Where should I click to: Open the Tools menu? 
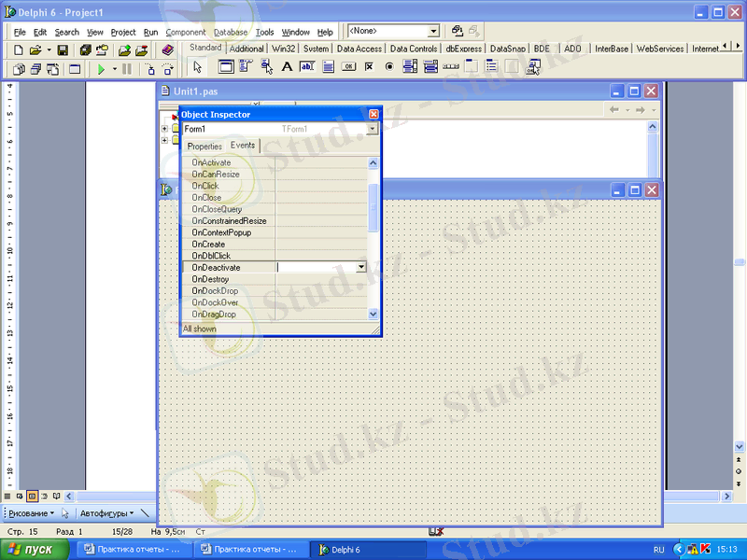tap(264, 33)
